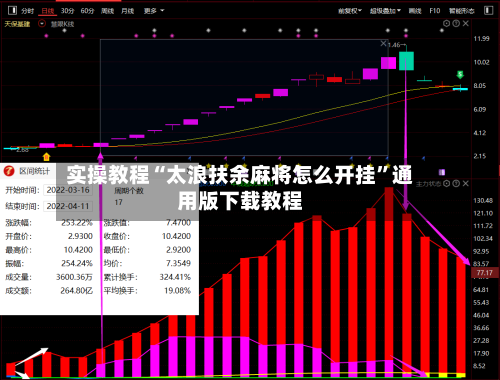Click the 涨跌幅 value 253.22%
The image size is (500, 380).
click(x=77, y=223)
